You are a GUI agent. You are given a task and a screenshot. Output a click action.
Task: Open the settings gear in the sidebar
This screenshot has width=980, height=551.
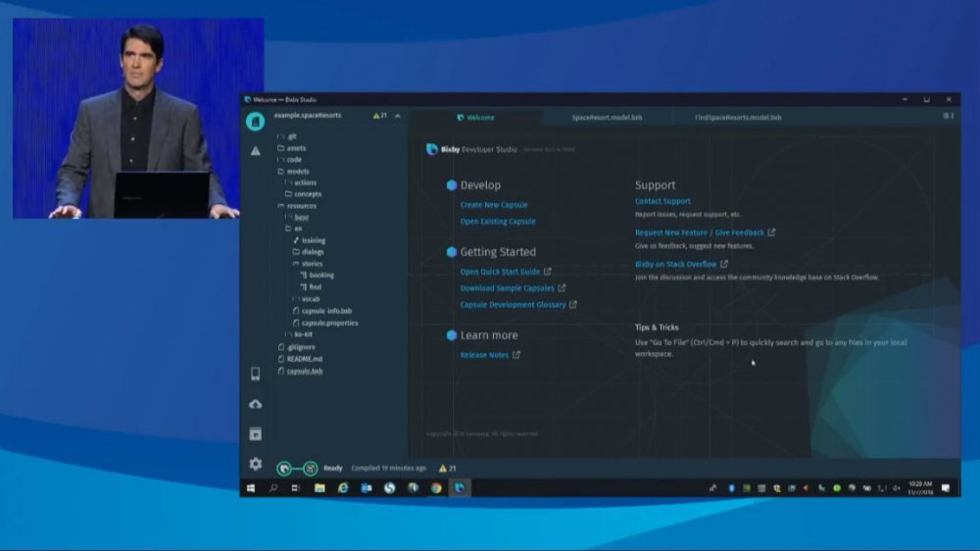pyautogui.click(x=256, y=464)
